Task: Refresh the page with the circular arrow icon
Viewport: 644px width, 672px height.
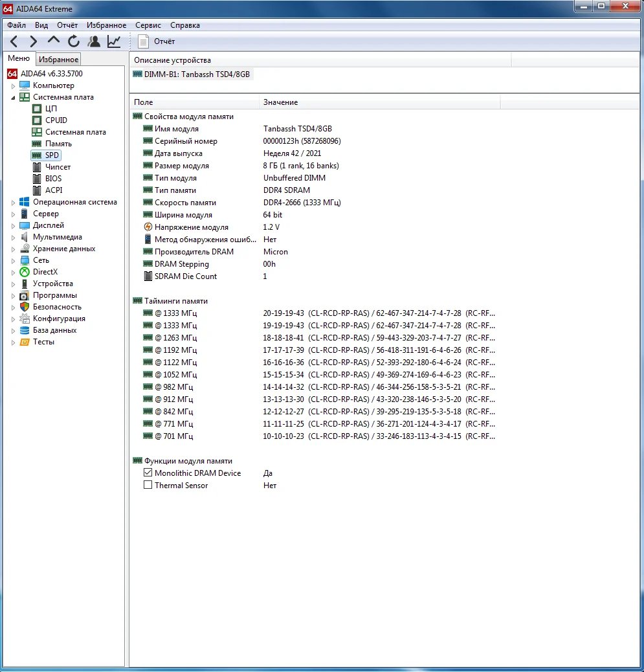Action: tap(74, 41)
